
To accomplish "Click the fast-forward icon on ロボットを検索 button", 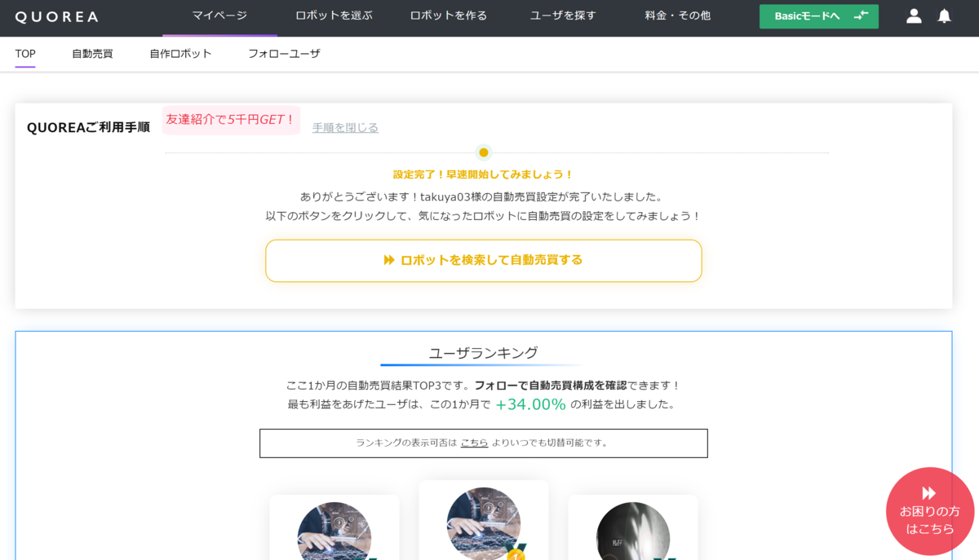I will click(389, 260).
